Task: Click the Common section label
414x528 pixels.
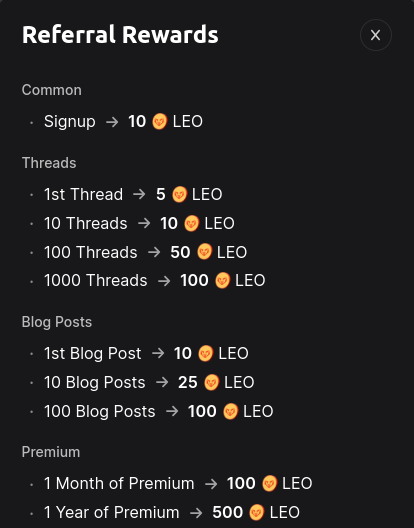Action: [x=52, y=90]
